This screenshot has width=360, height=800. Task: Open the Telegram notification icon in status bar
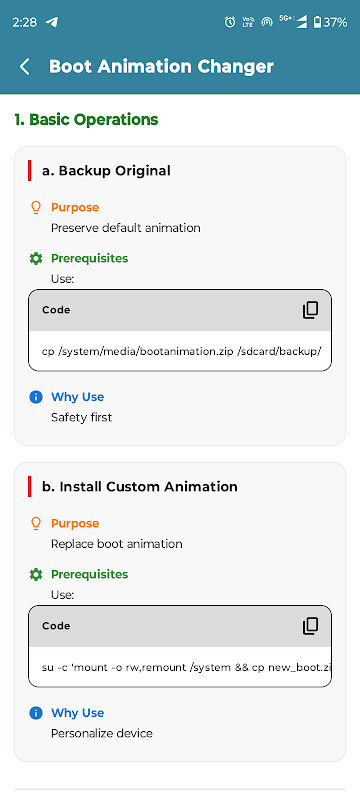click(52, 22)
